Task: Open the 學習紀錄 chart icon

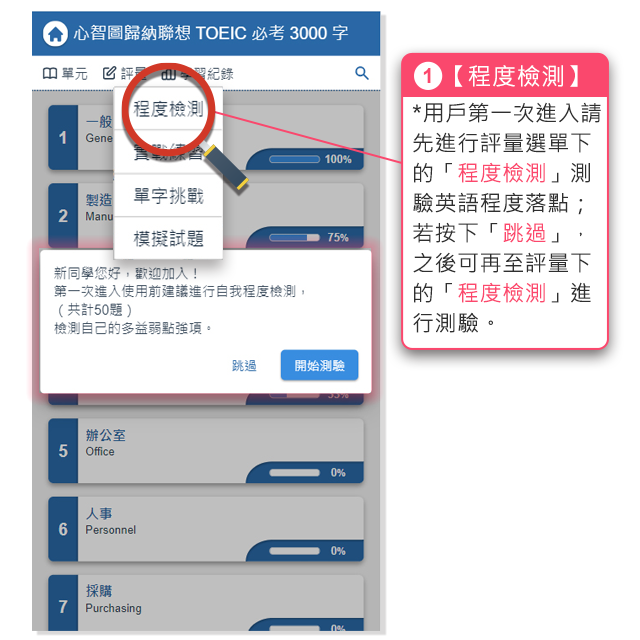Action: [169, 74]
